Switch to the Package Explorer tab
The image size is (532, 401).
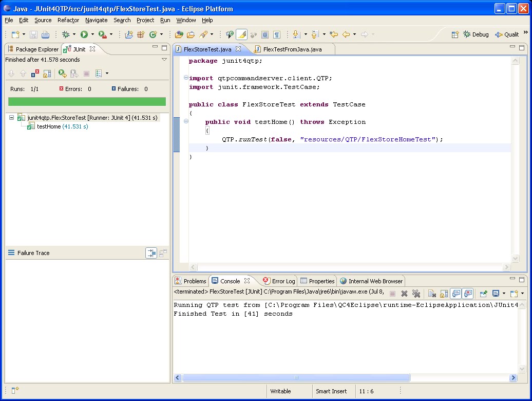(x=33, y=49)
